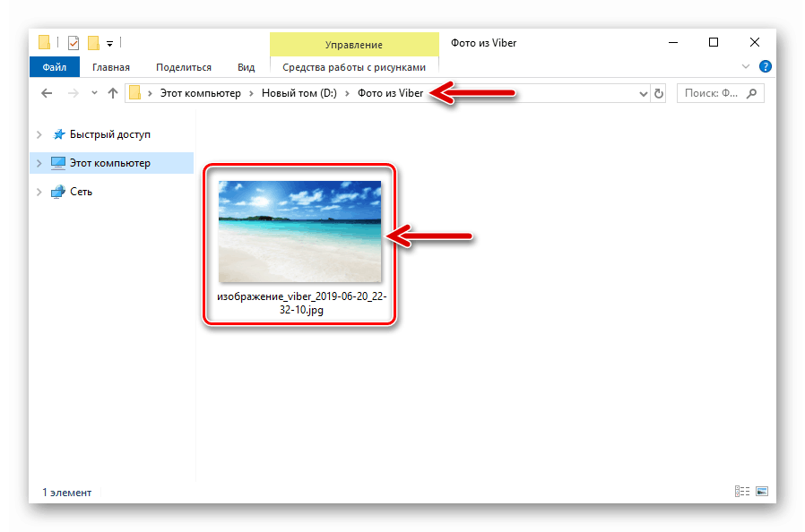Expand the ribbon with the chevron

(x=746, y=66)
